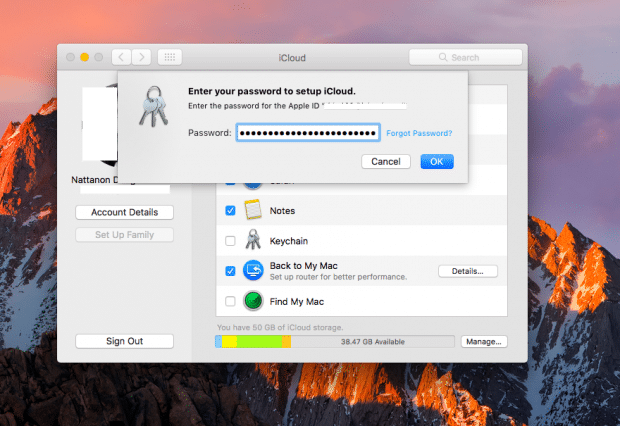Viewport: 620px width, 426px height.
Task: Click the orange segment of storage bar
Action: (287, 342)
